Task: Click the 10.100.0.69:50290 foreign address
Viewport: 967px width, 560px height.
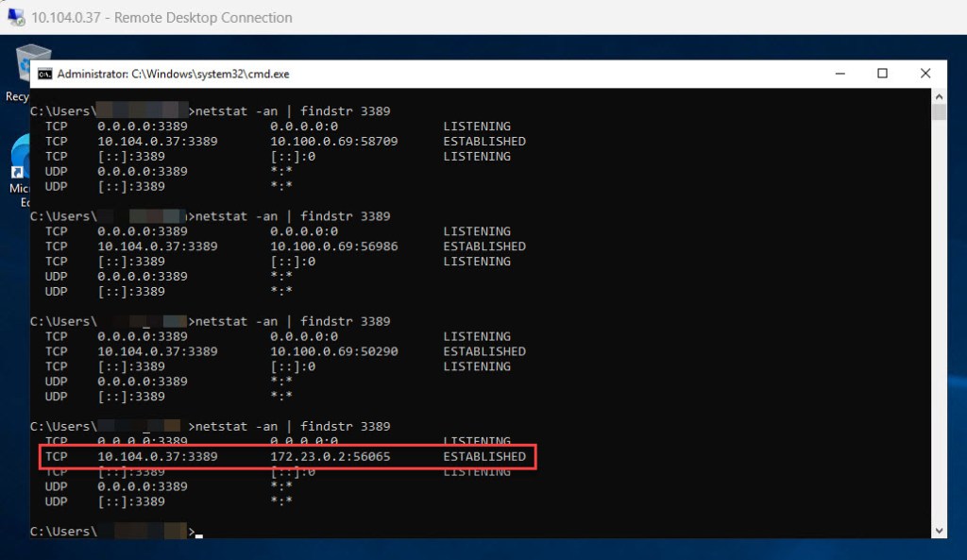Action: pos(334,351)
